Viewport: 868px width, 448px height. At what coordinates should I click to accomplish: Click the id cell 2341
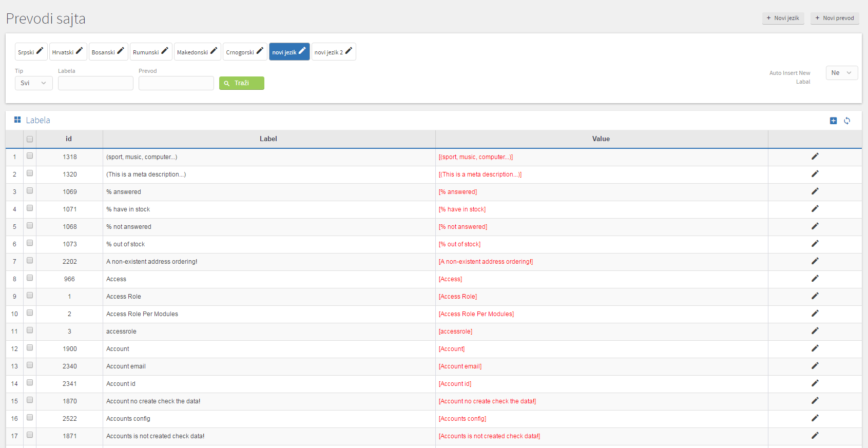coord(70,384)
